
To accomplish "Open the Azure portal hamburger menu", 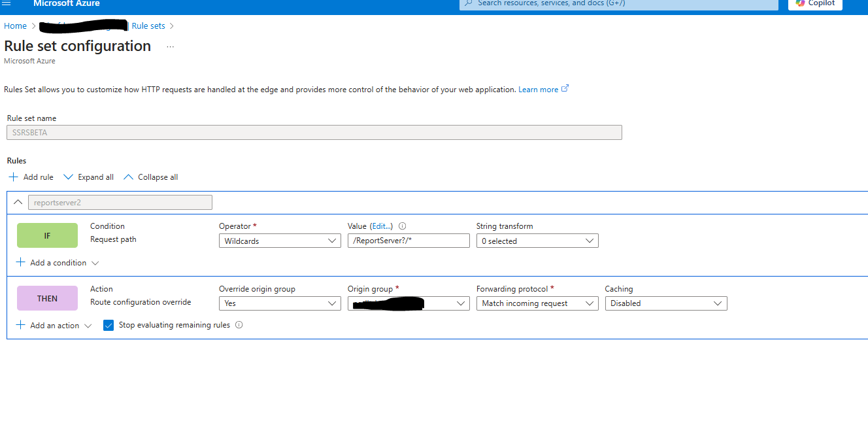I will tap(7, 3).
